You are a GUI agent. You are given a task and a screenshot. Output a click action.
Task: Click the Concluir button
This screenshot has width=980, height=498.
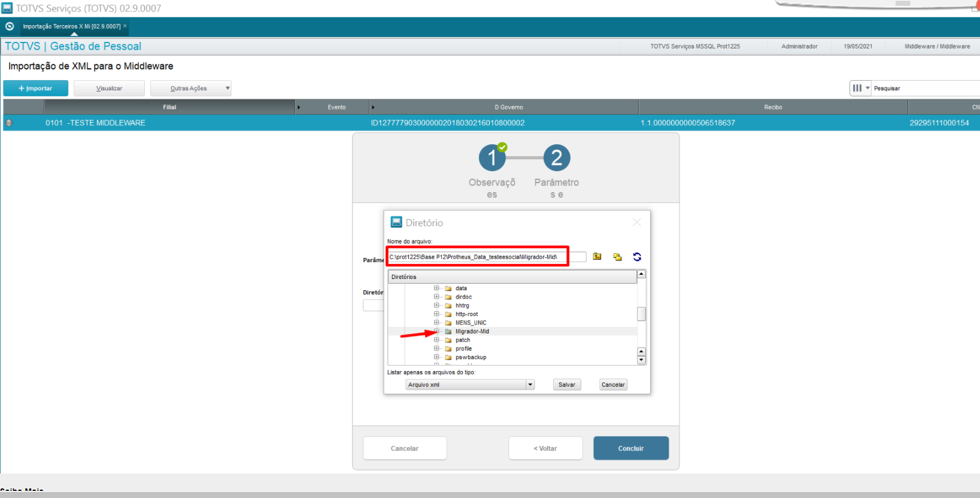point(631,448)
